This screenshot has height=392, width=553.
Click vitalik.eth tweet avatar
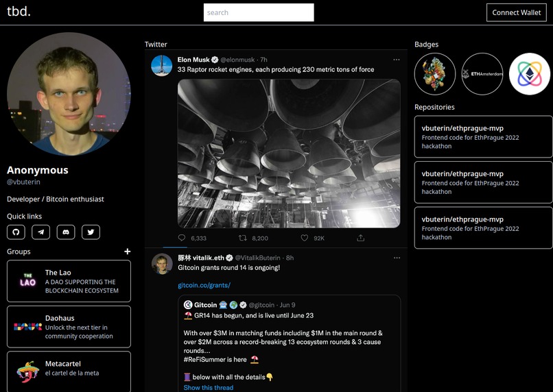[162, 263]
